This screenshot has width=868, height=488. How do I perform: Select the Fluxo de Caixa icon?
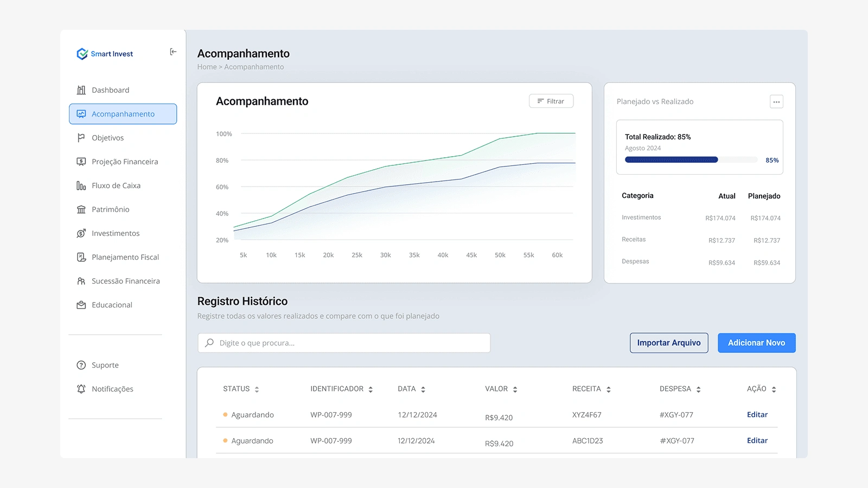(x=81, y=185)
